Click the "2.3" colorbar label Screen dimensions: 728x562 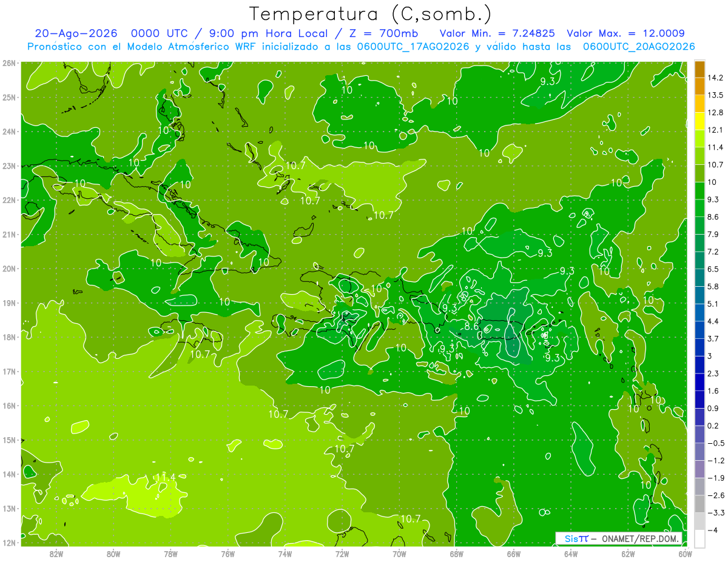[x=713, y=373]
